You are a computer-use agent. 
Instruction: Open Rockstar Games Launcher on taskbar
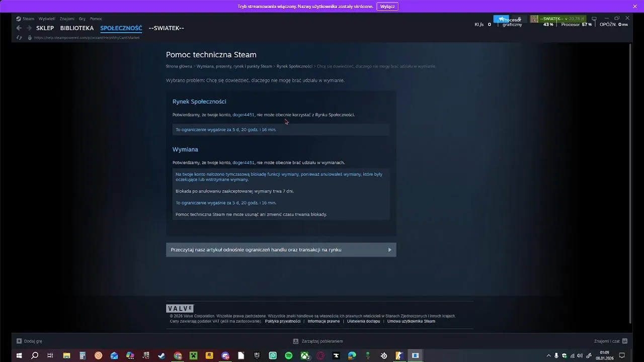209,355
